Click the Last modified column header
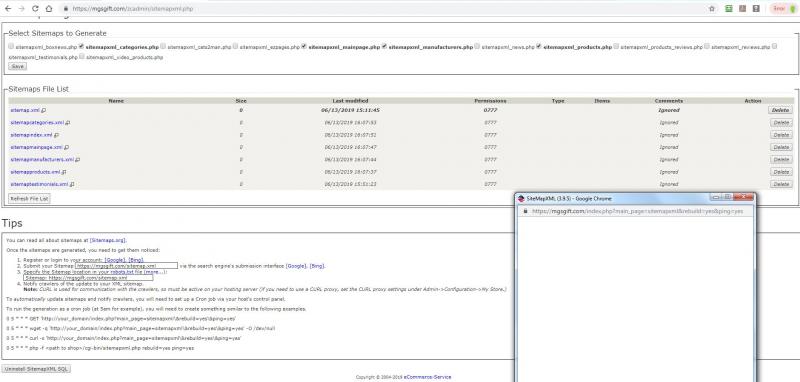The image size is (800, 382). point(350,101)
